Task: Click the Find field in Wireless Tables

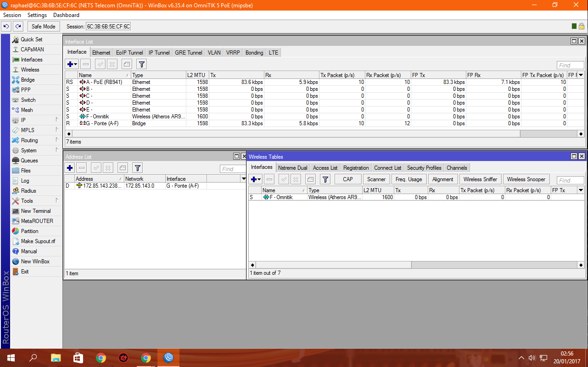Action: (571, 180)
